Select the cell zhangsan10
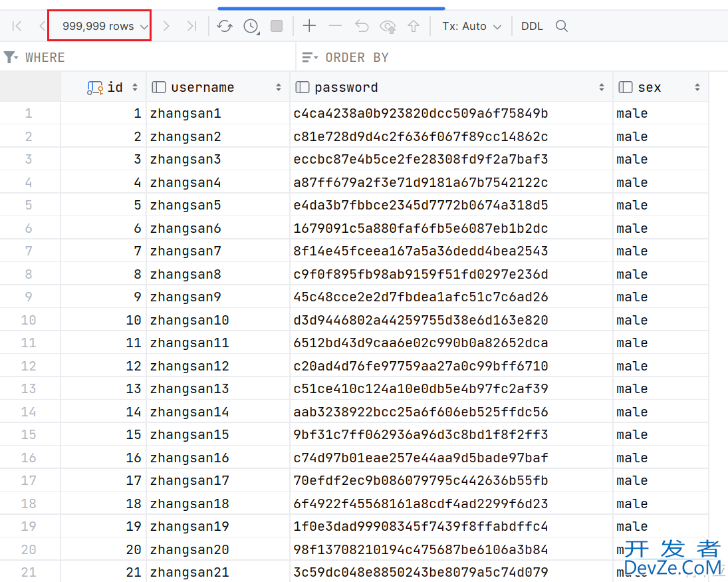The height and width of the screenshot is (582, 728). pyautogui.click(x=218, y=320)
